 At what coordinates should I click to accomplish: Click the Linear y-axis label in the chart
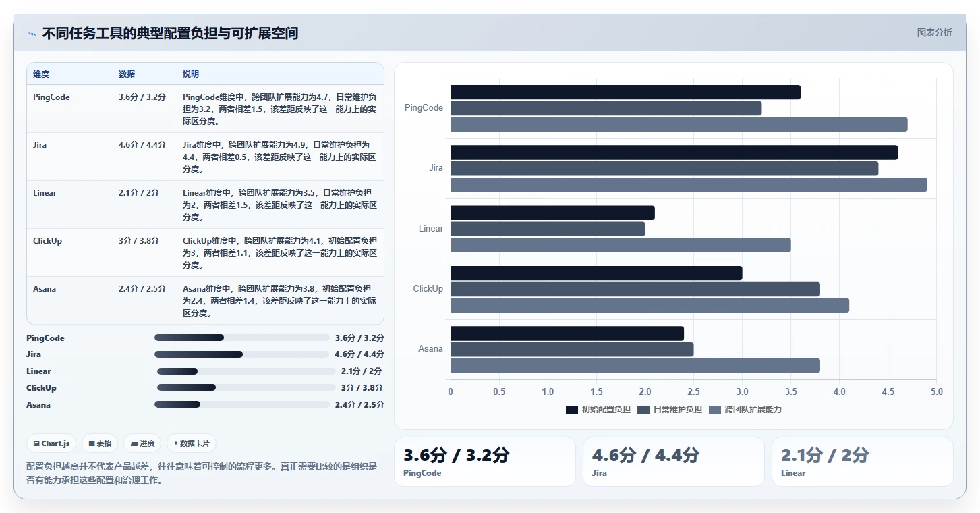(431, 228)
